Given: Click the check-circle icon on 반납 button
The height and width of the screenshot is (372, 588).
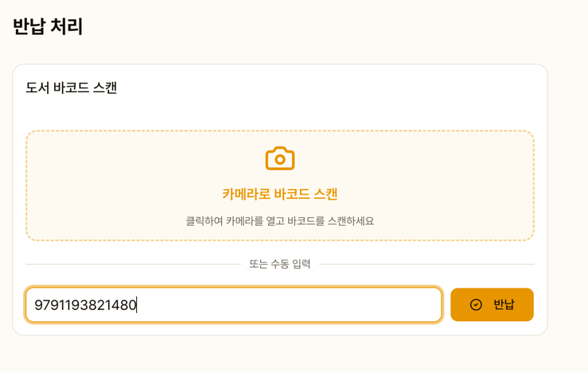Looking at the screenshot, I should 476,304.
